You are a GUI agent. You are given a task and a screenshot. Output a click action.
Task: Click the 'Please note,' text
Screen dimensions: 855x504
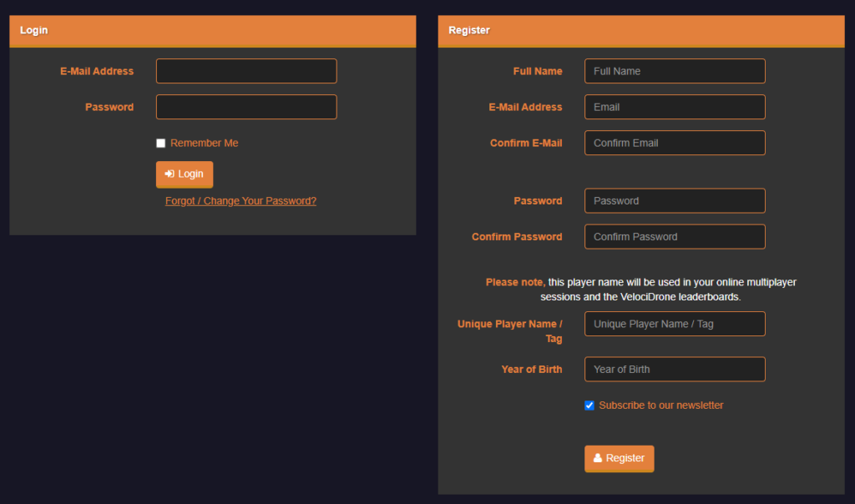pyautogui.click(x=514, y=282)
